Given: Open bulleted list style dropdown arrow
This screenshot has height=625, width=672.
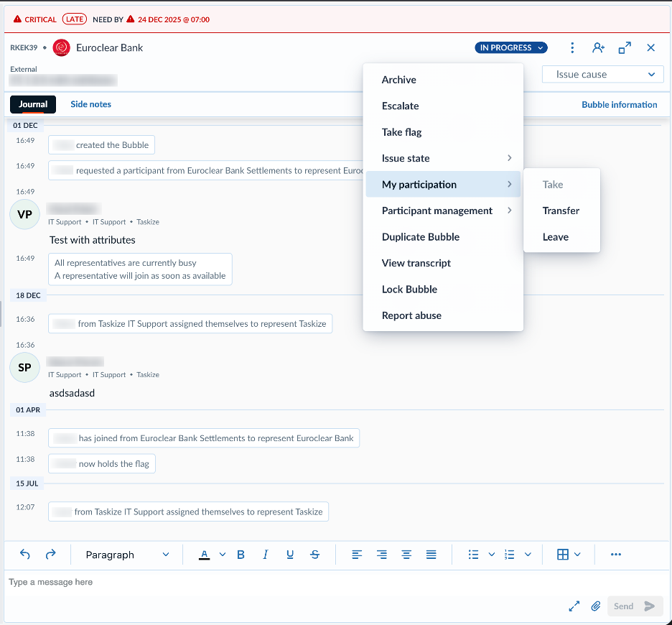Looking at the screenshot, I should pos(492,555).
